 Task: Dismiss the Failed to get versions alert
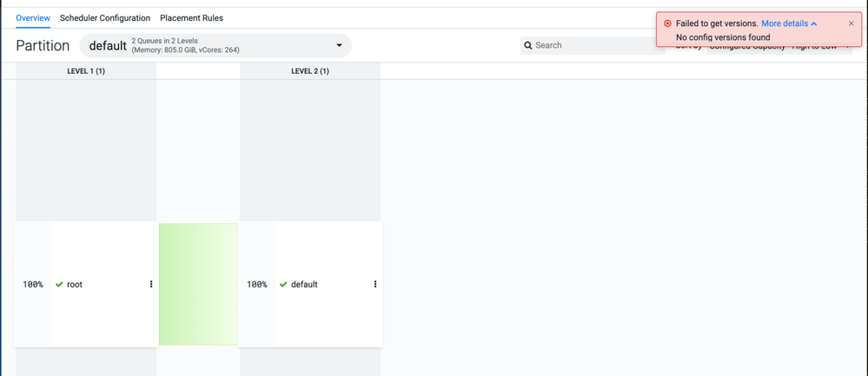pyautogui.click(x=851, y=23)
